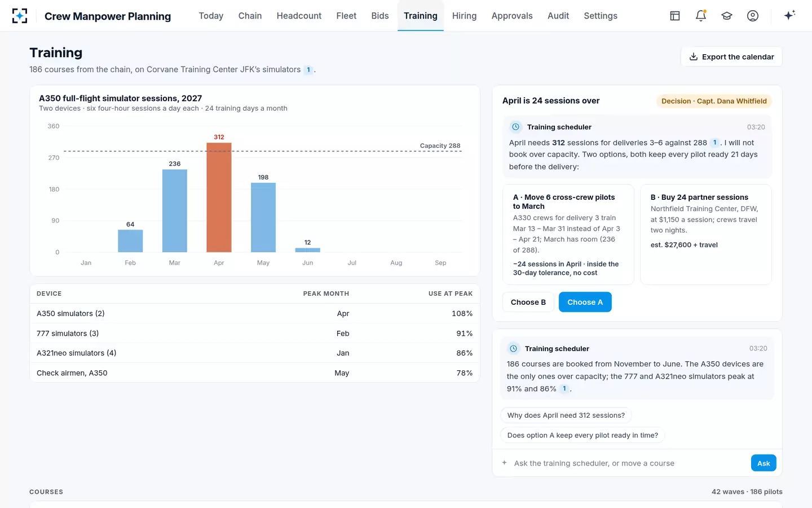Click the May bar labeled 198
812x508 pixels.
pos(263,217)
